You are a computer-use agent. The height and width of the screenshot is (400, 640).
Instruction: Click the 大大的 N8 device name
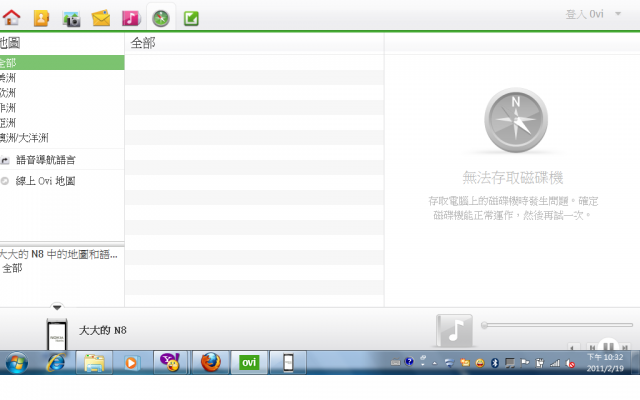102,330
